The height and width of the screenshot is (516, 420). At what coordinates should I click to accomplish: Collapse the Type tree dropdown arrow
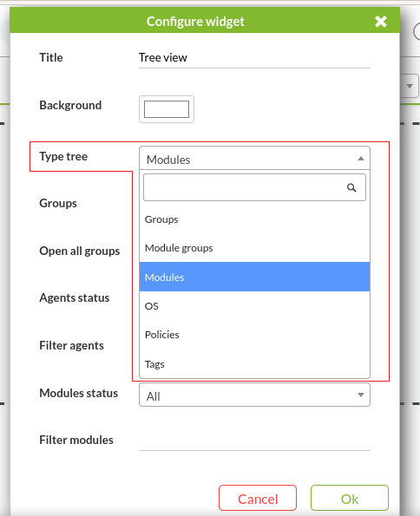[361, 159]
